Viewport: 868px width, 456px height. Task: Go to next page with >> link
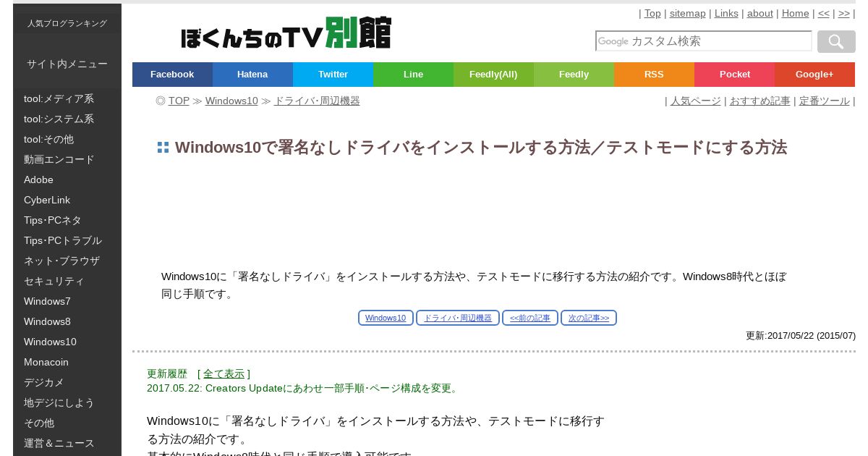coord(844,13)
